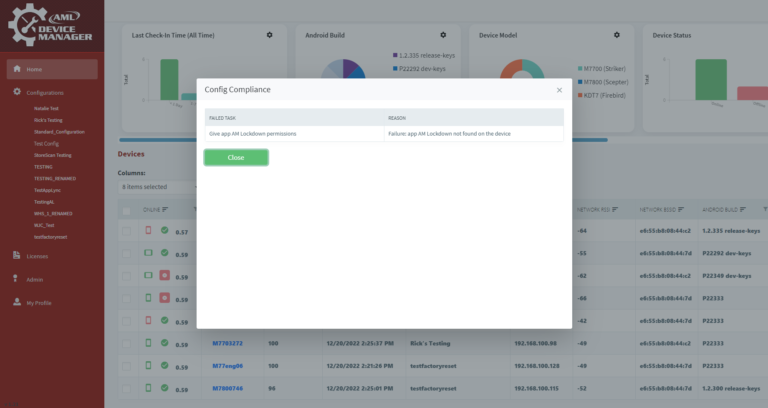
Task: Click the Configurations gear icon in sidebar
Action: pos(17,92)
